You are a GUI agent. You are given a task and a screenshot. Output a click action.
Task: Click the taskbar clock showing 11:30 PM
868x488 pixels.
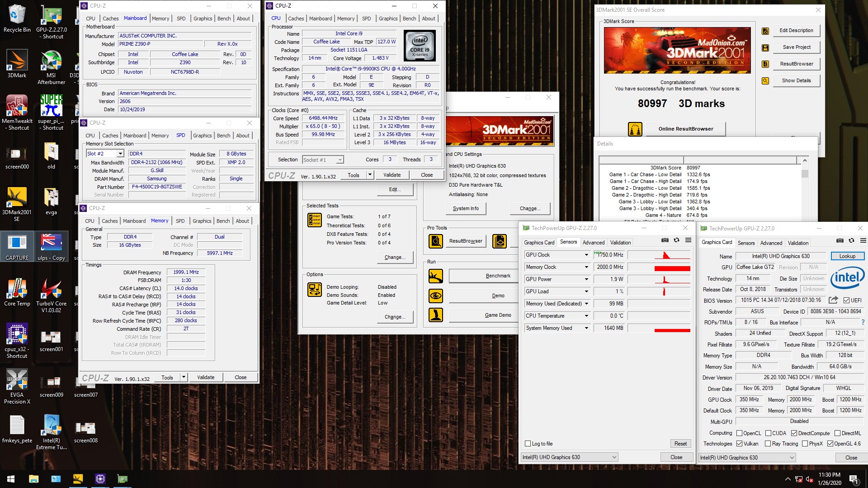(x=830, y=479)
